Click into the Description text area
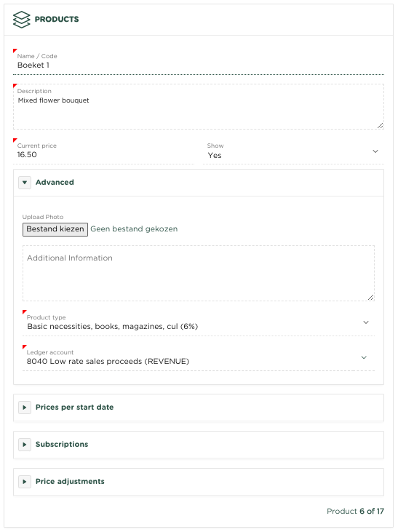The height and width of the screenshot is (532, 398). click(199, 106)
